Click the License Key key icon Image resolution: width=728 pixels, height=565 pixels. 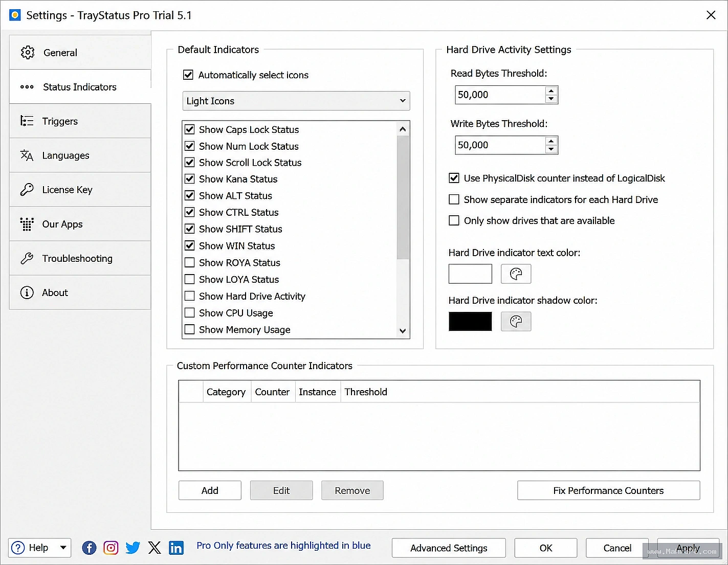coord(27,190)
